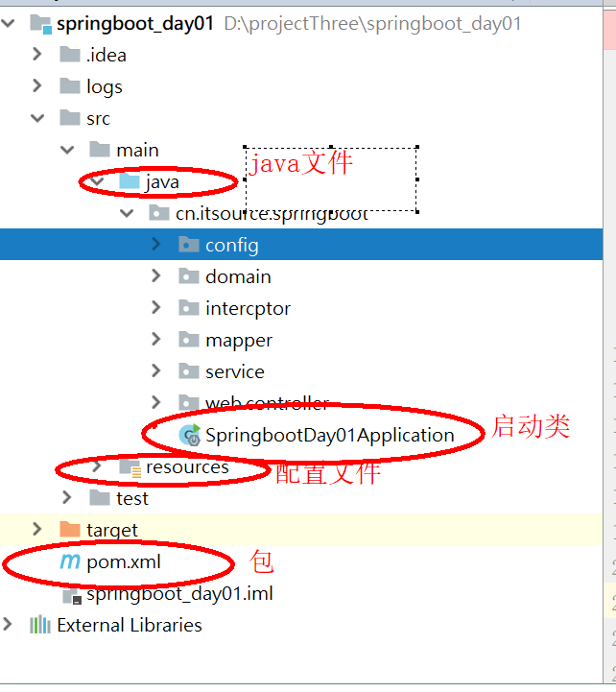Image resolution: width=616 pixels, height=692 pixels.
Task: Click the orange target folder icon
Action: [70, 529]
